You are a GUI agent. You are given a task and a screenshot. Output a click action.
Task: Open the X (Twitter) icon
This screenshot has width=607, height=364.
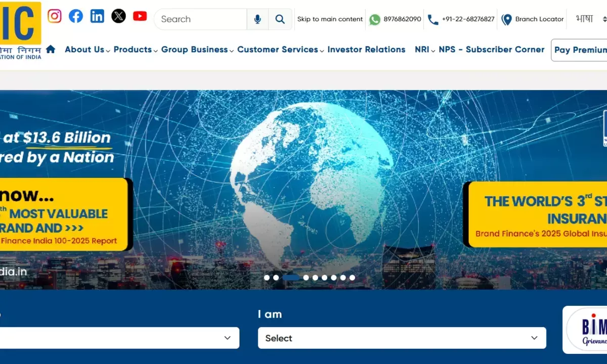tap(118, 16)
